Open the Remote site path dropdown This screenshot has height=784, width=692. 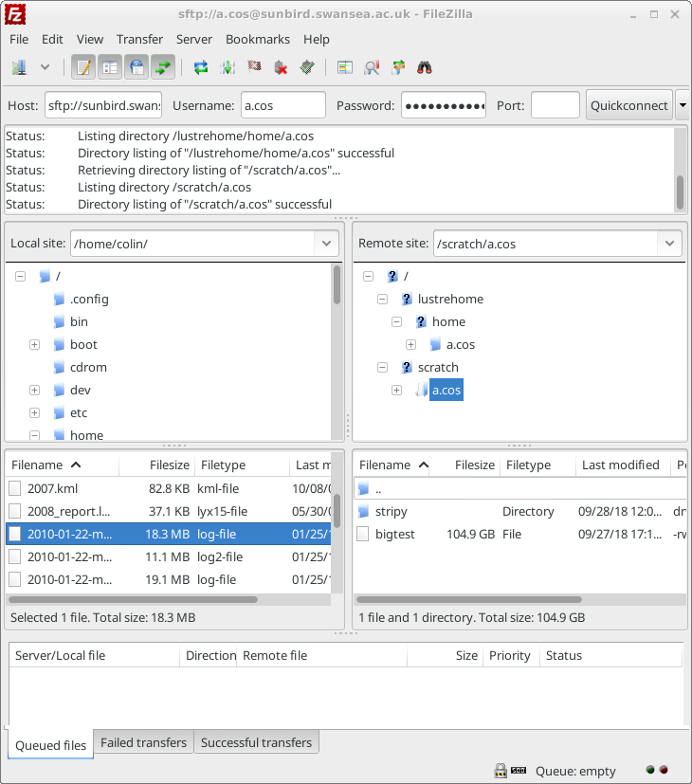669,244
